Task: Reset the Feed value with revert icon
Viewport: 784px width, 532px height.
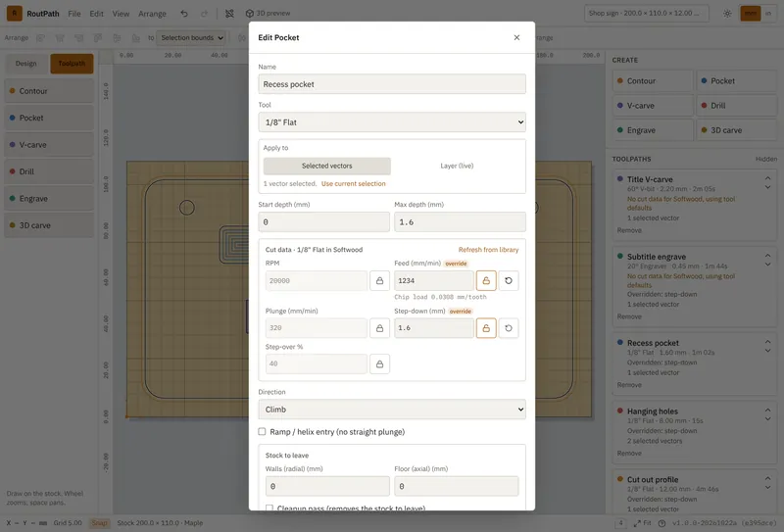Action: tap(509, 280)
